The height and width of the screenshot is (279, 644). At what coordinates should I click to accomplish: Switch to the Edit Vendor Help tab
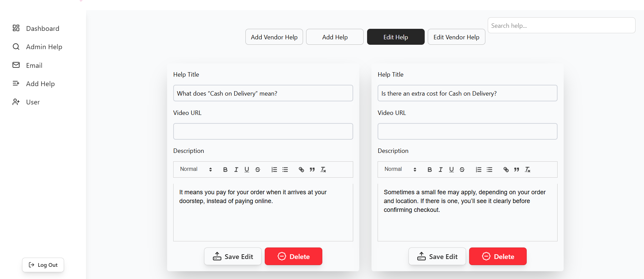click(456, 37)
